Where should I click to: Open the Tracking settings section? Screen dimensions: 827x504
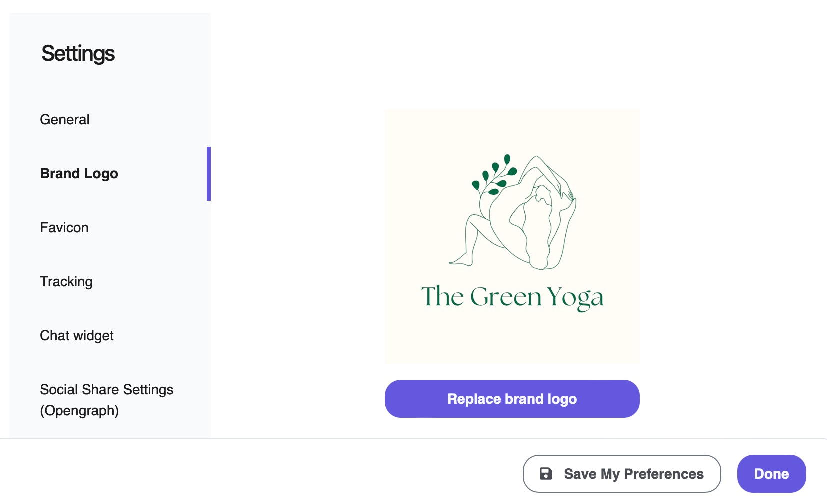[66, 282]
